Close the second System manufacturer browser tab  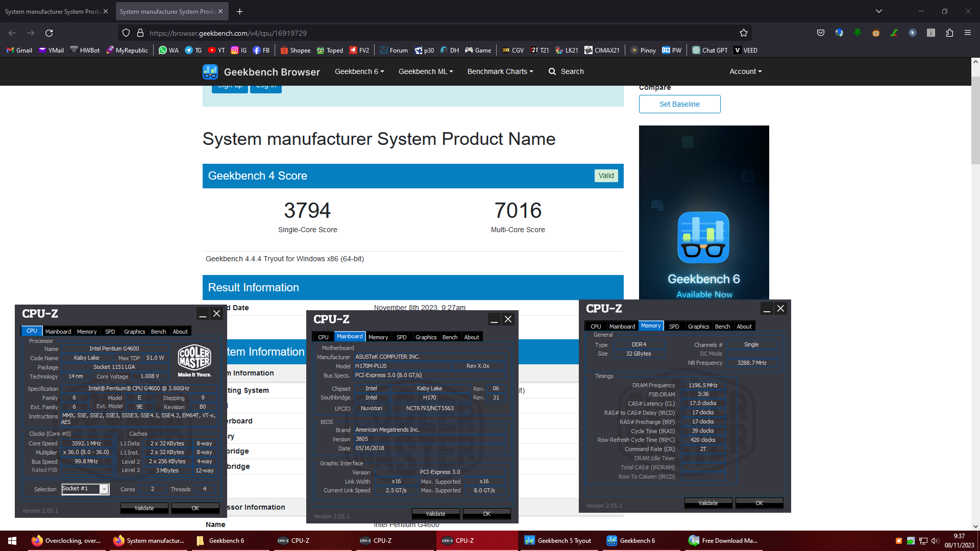pyautogui.click(x=220, y=11)
